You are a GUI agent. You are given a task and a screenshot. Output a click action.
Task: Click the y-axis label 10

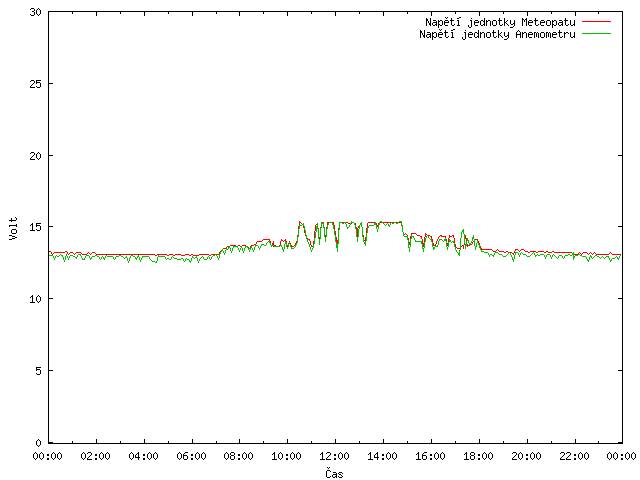point(36,299)
